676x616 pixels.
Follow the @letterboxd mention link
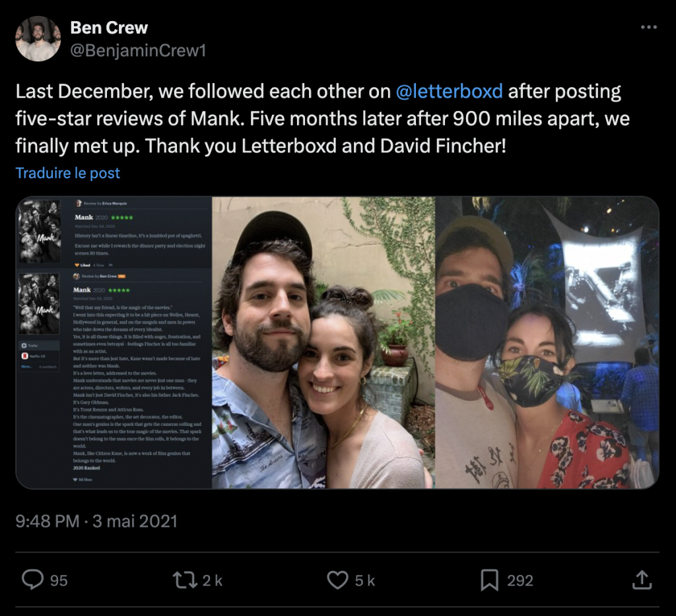click(x=449, y=91)
